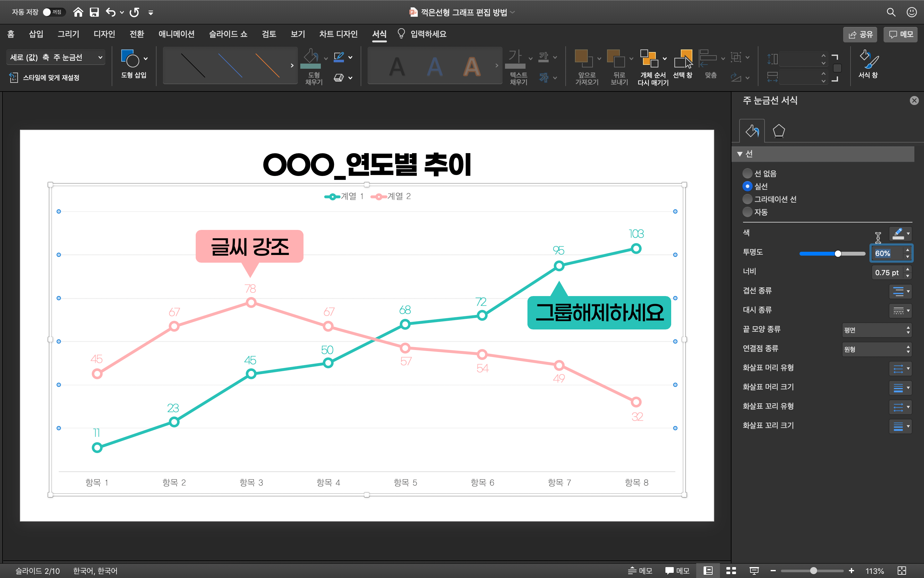Click the 113% zoom level text
This screenshot has width=924, height=578.
875,571
